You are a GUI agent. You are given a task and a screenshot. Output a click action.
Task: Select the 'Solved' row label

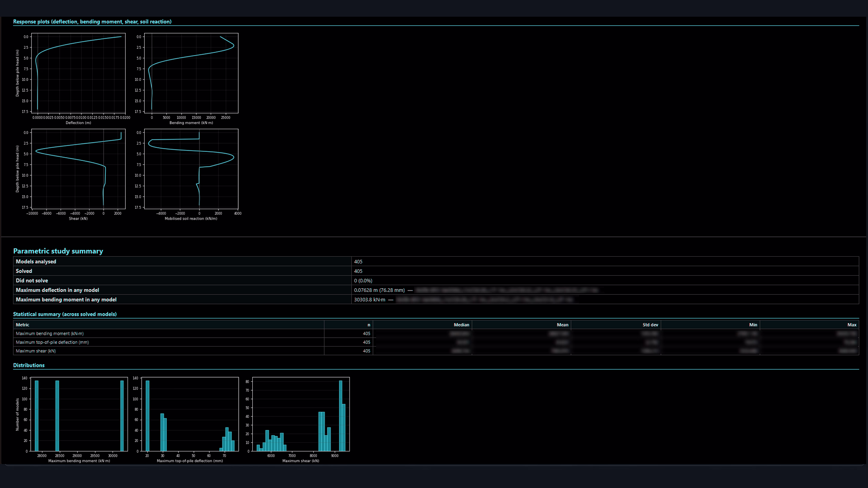(x=24, y=271)
